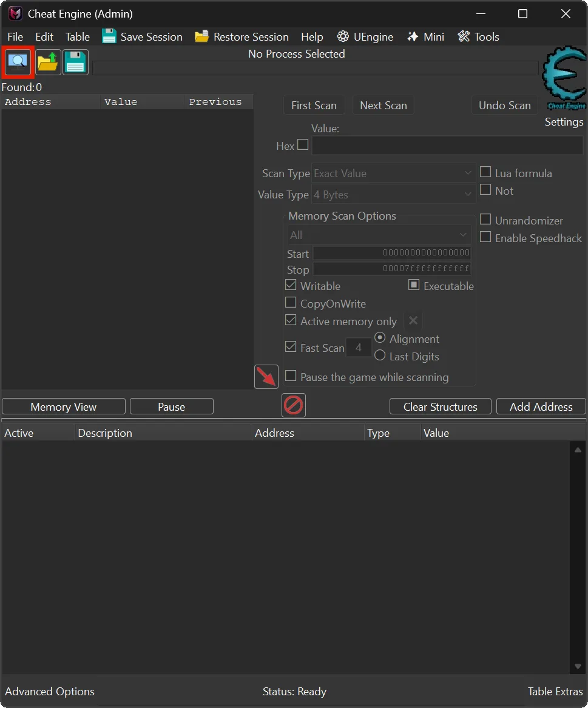Click the UEngine gear icon
Image resolution: width=588 pixels, height=708 pixels.
343,36
